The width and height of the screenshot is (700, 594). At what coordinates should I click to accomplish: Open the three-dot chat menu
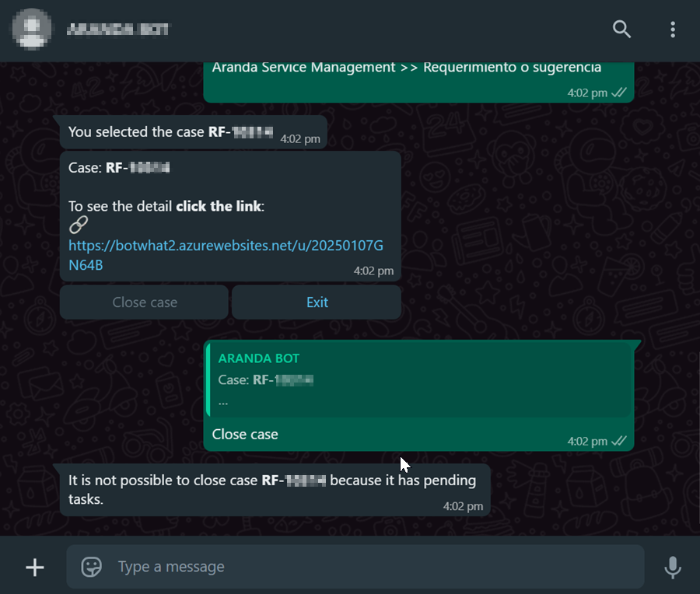672,30
